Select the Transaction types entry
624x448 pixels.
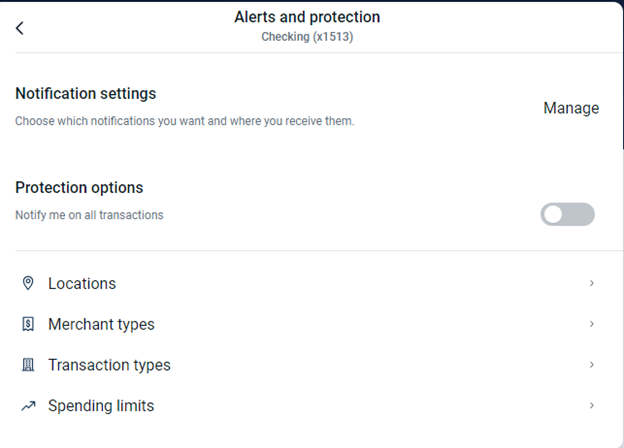[109, 365]
